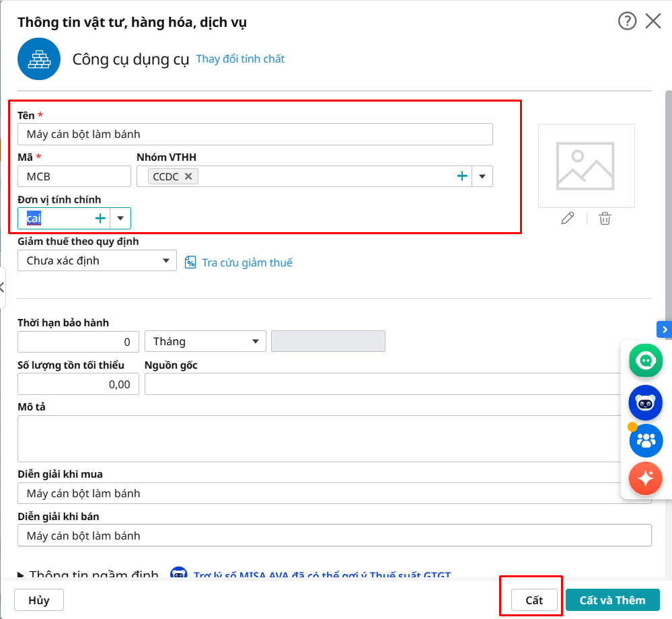672x619 pixels.
Task: Expand the Nhóm VTHH dropdown arrow
Action: 482,176
